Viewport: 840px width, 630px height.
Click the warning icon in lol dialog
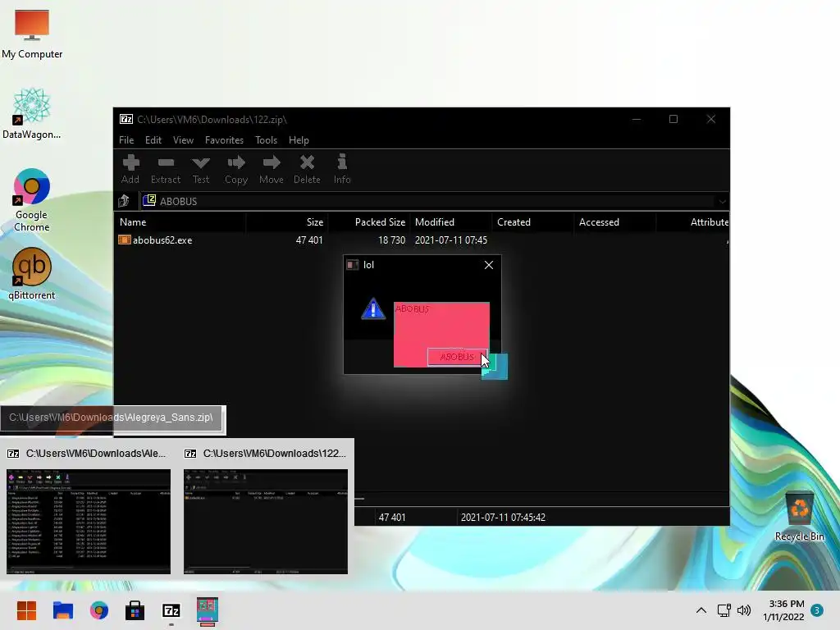[373, 309]
